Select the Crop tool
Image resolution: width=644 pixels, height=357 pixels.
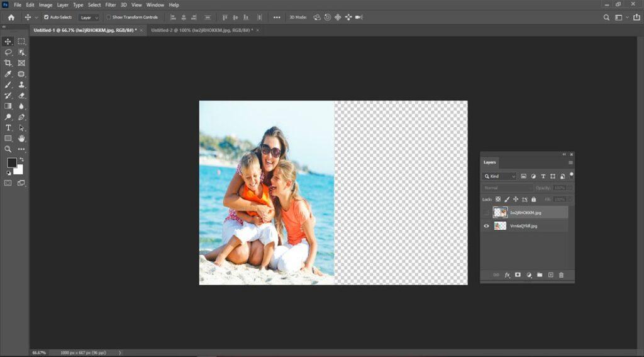pyautogui.click(x=8, y=63)
